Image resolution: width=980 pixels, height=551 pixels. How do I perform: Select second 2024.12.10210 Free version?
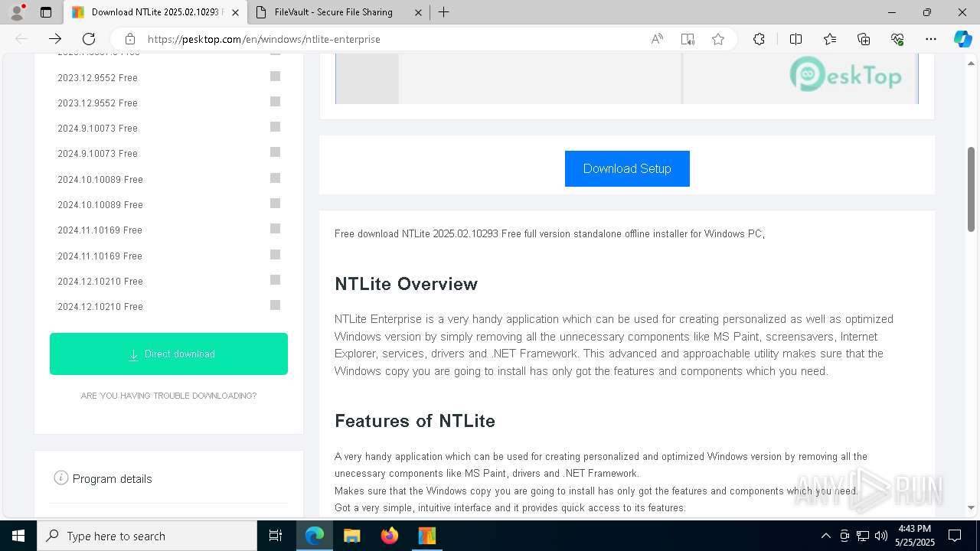click(x=100, y=306)
